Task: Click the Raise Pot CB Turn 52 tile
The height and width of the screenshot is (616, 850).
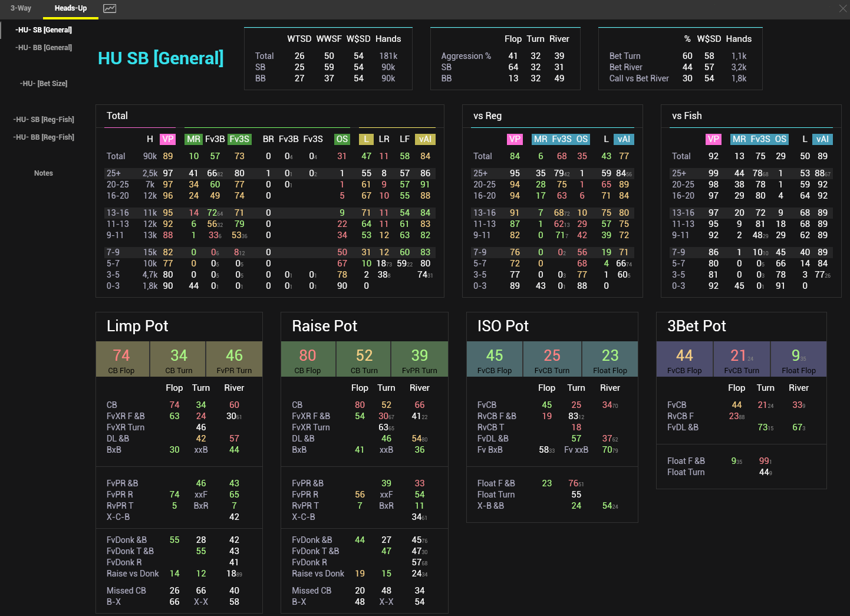Action: click(x=364, y=359)
